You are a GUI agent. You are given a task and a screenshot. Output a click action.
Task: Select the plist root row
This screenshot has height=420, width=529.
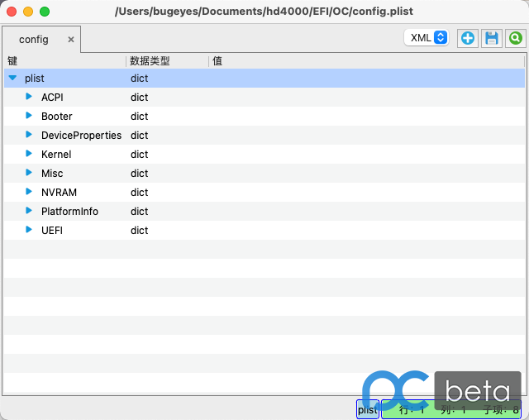(264, 79)
